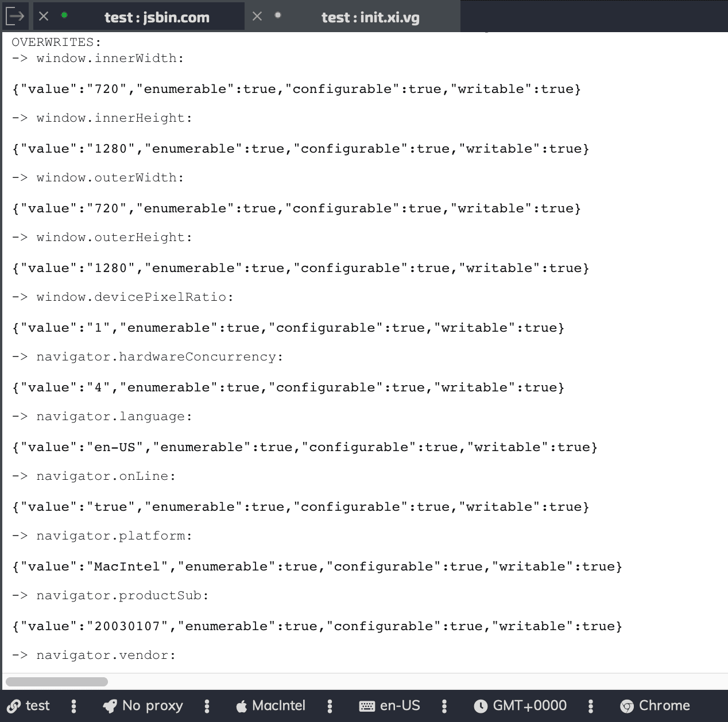Click the Chrome browser icon

tap(627, 706)
